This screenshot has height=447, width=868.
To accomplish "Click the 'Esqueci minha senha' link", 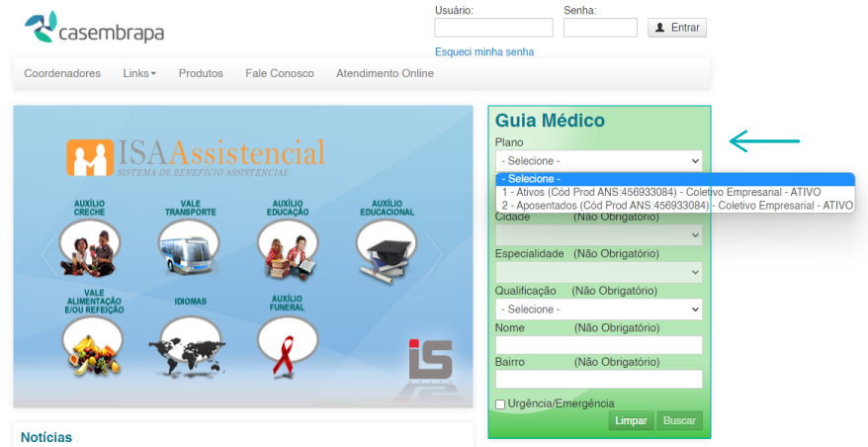I will [484, 52].
